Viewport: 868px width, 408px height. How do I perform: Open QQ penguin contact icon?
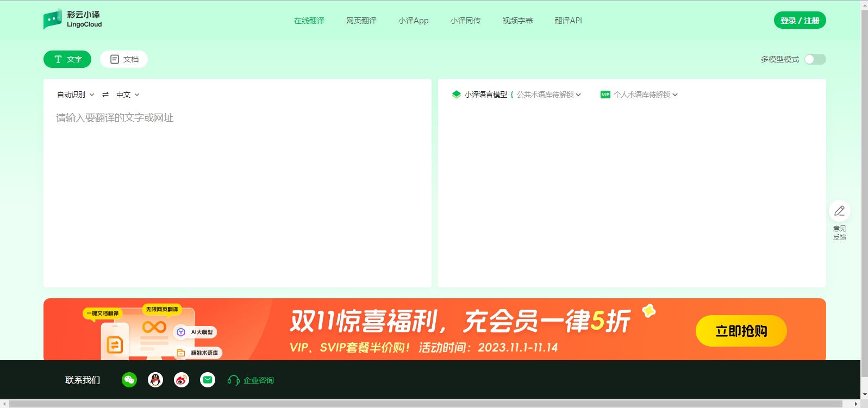pyautogui.click(x=155, y=380)
